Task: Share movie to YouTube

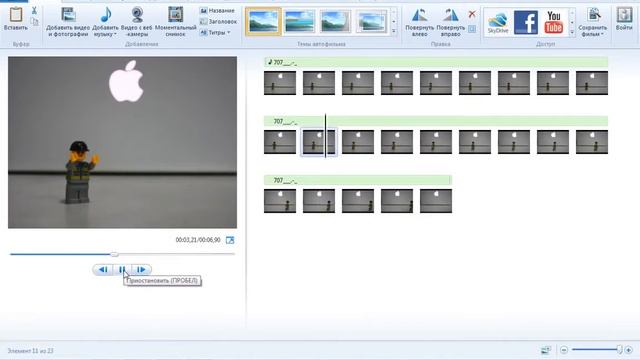Action: click(x=553, y=22)
